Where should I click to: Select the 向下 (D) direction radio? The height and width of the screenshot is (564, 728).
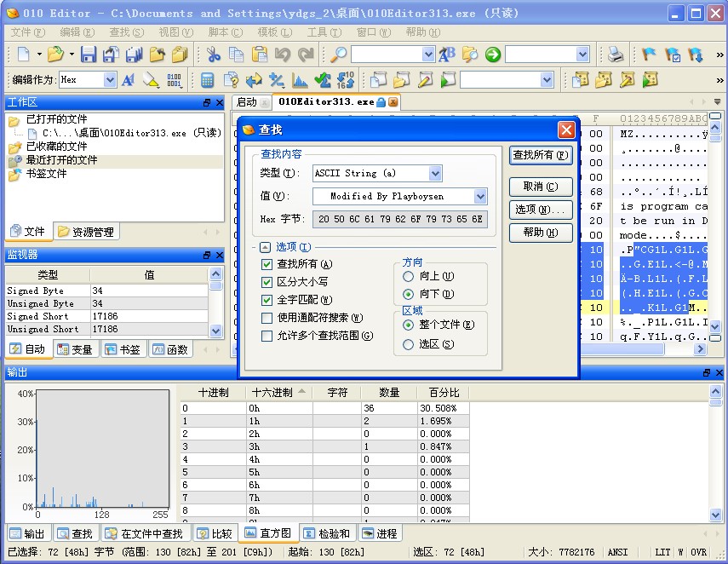tap(408, 294)
